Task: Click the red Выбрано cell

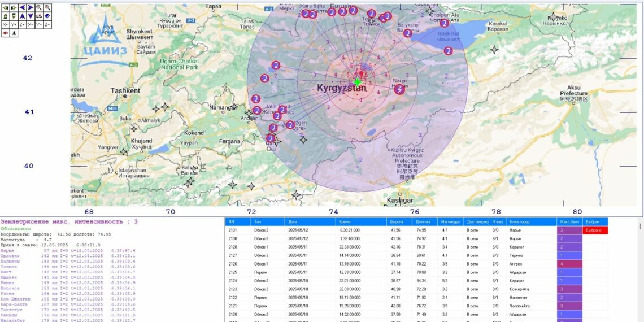Action: (595, 230)
